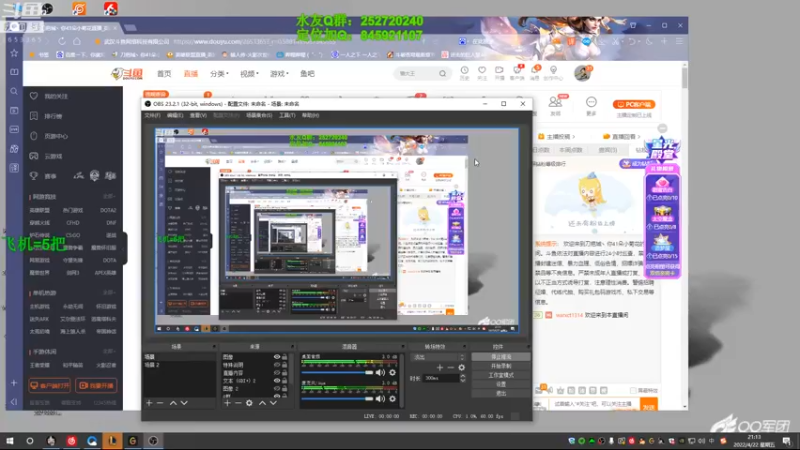Expand the 分类 dropdown in Douyu nav
The width and height of the screenshot is (800, 450).
219,73
